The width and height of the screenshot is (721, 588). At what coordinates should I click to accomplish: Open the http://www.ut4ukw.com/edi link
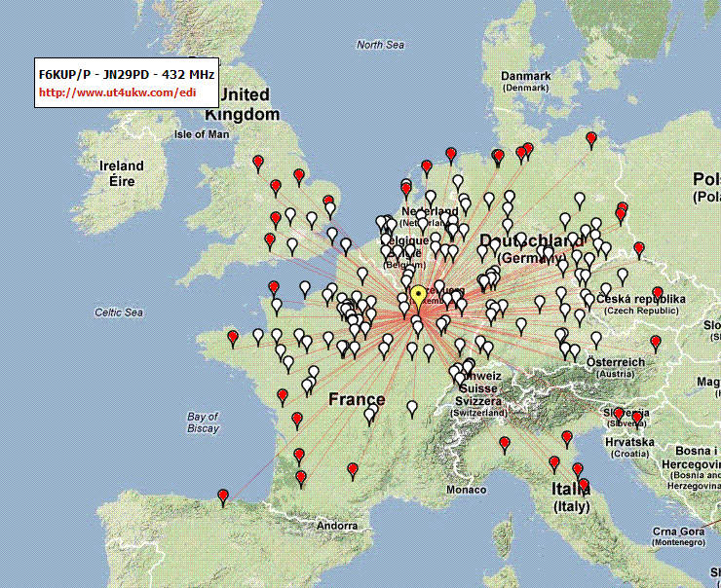[118, 92]
